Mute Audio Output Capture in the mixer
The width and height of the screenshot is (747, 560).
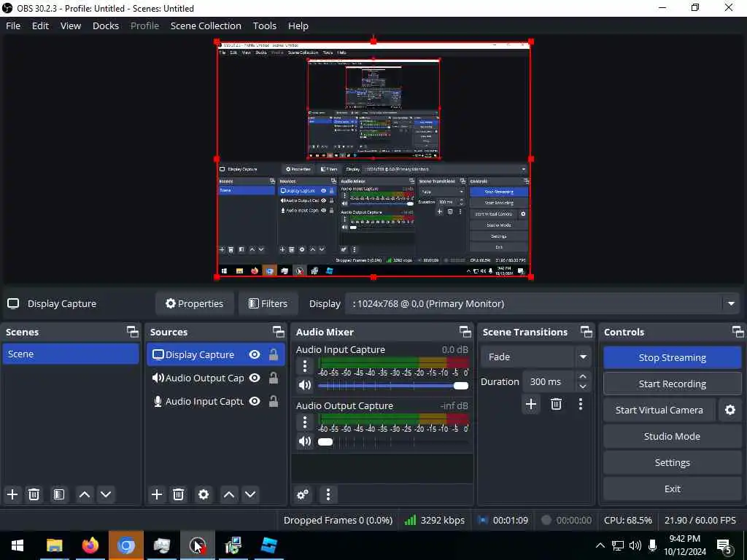tap(305, 441)
